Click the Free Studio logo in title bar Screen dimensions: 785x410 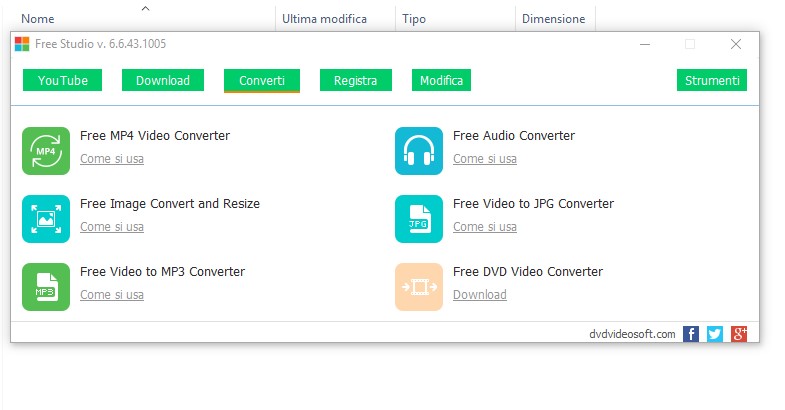coord(22,44)
